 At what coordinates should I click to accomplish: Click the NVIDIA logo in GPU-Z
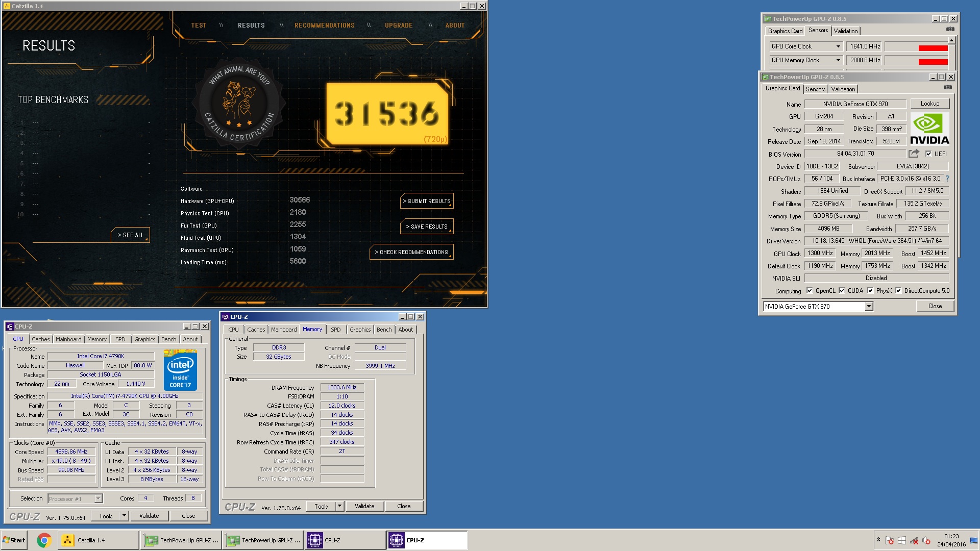tap(929, 129)
